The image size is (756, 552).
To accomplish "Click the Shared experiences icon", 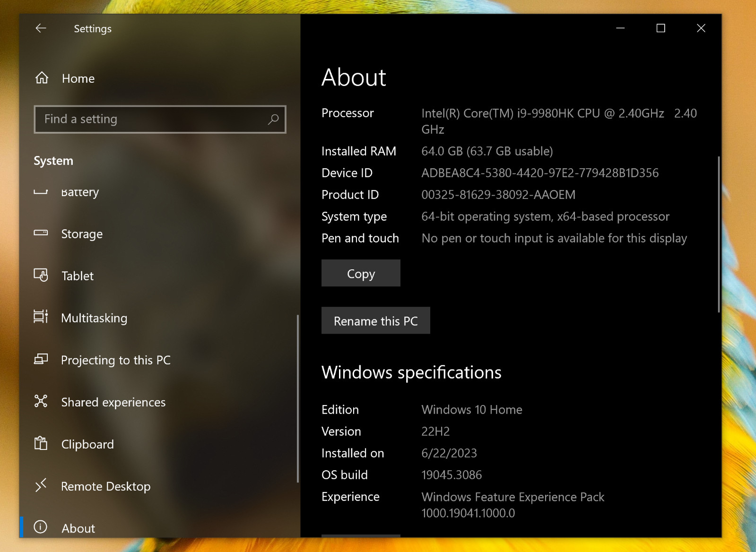I will click(x=41, y=401).
